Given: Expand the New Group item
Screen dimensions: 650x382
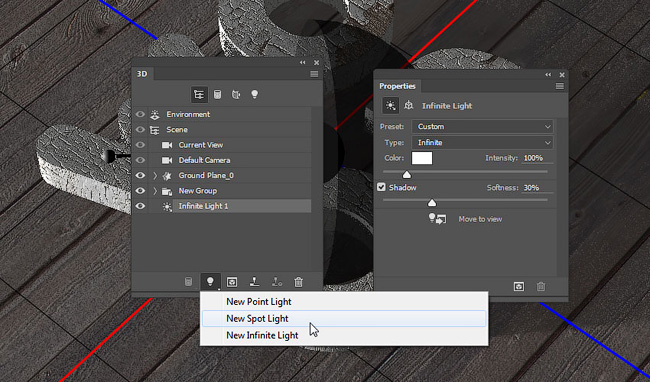Looking at the screenshot, I should pyautogui.click(x=155, y=191).
